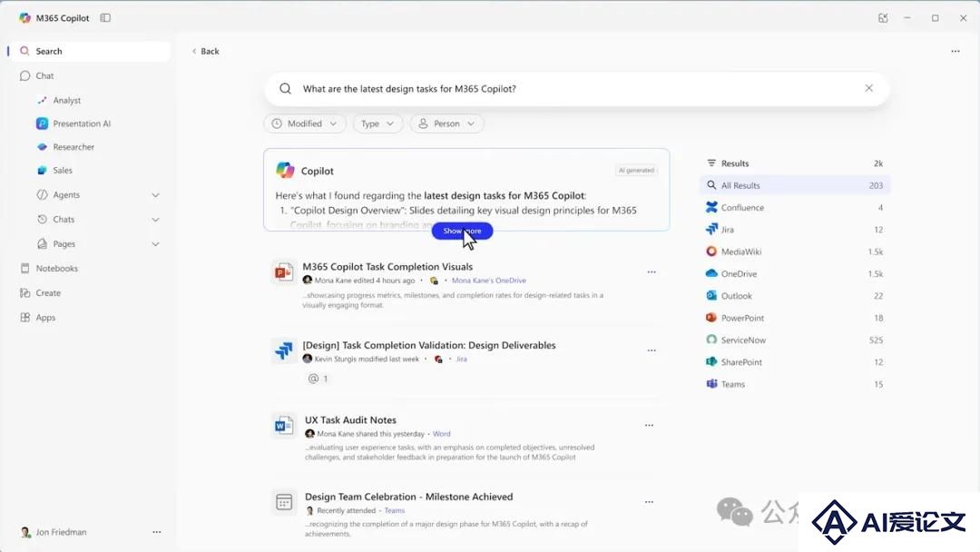The width and height of the screenshot is (980, 552).
Task: Open M365 Copilot Task Completion Visuals result
Action: (387, 267)
